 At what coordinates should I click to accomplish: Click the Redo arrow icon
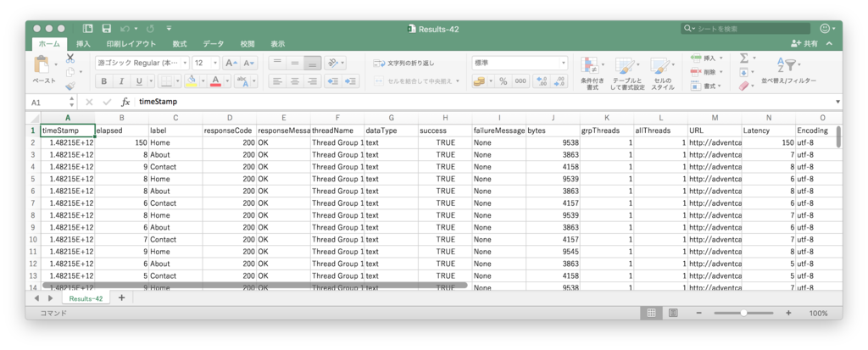(x=151, y=29)
